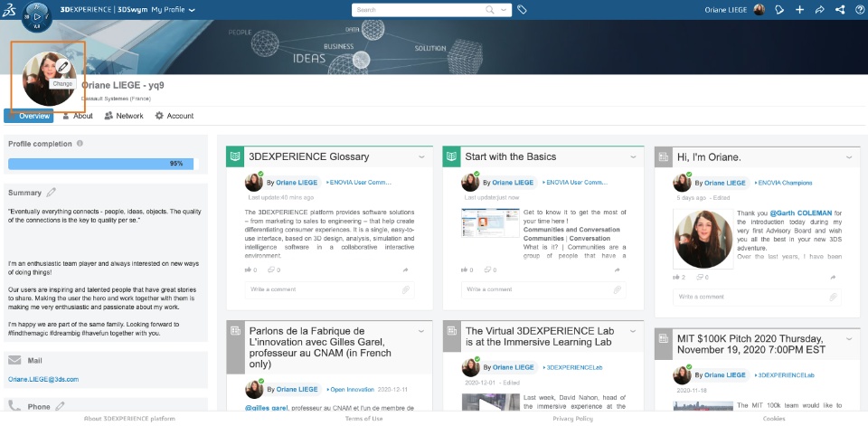Open @gilles garel mention link
The height and width of the screenshot is (426, 868).
click(x=266, y=408)
